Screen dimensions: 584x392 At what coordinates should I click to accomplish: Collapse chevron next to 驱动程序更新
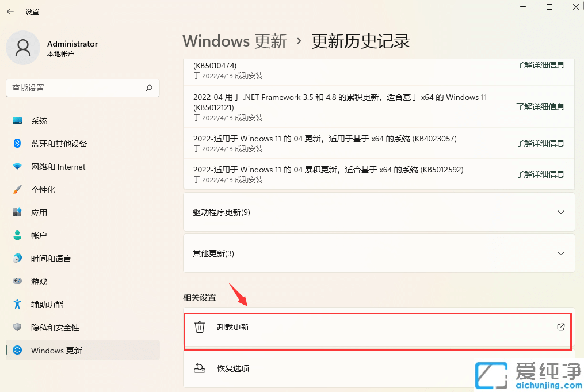(x=560, y=212)
